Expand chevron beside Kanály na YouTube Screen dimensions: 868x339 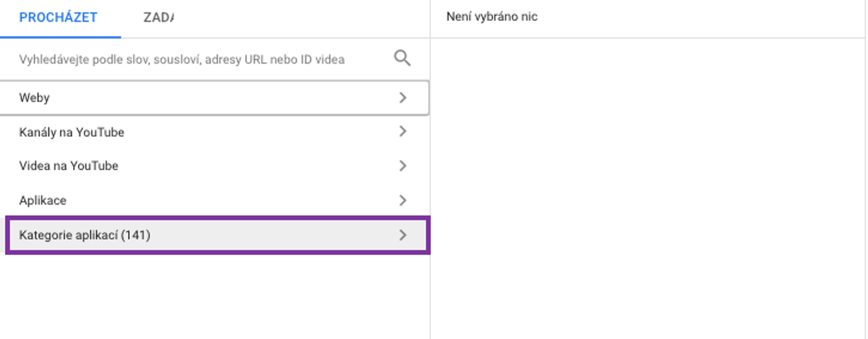(404, 132)
